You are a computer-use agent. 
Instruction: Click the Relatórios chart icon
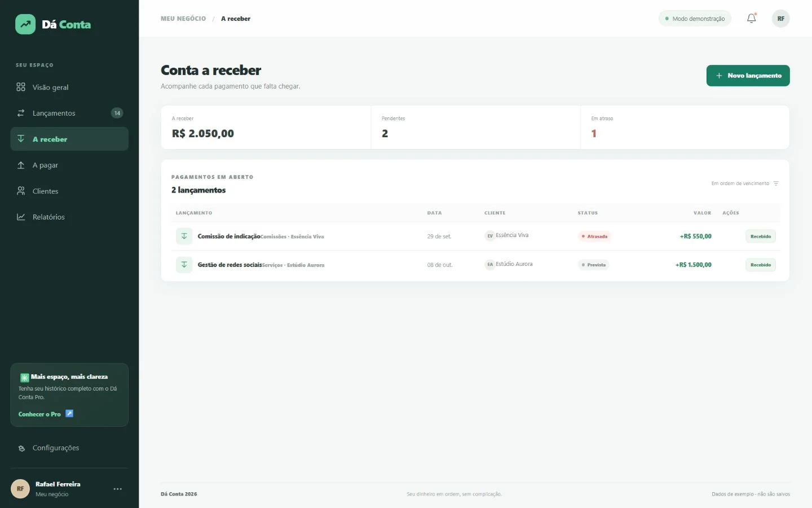click(21, 217)
